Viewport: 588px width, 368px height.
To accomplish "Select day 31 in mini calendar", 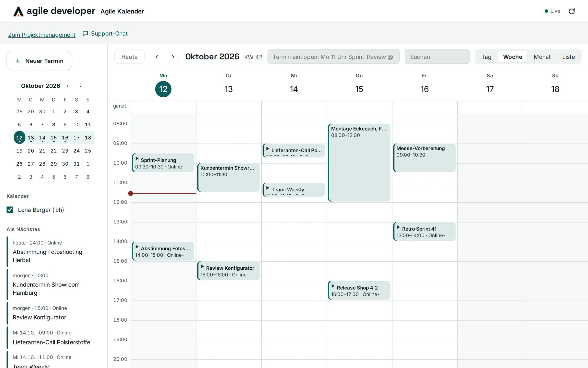I will [76, 164].
